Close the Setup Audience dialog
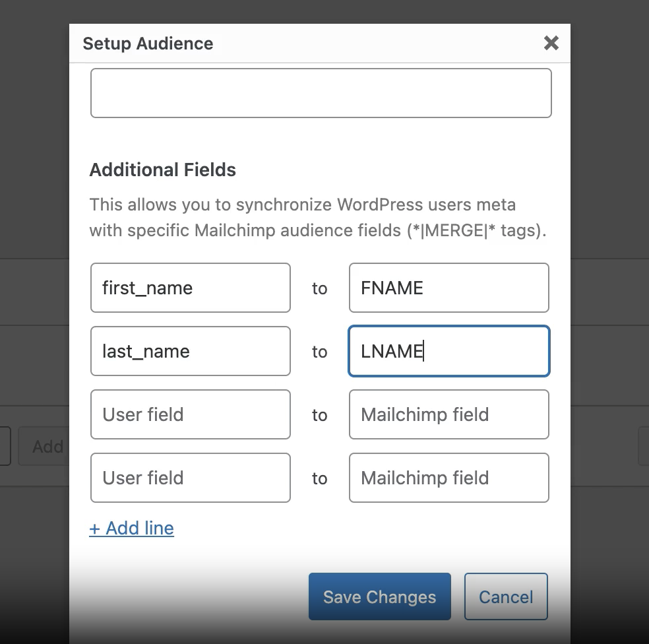Viewport: 649px width, 644px height. [x=551, y=44]
